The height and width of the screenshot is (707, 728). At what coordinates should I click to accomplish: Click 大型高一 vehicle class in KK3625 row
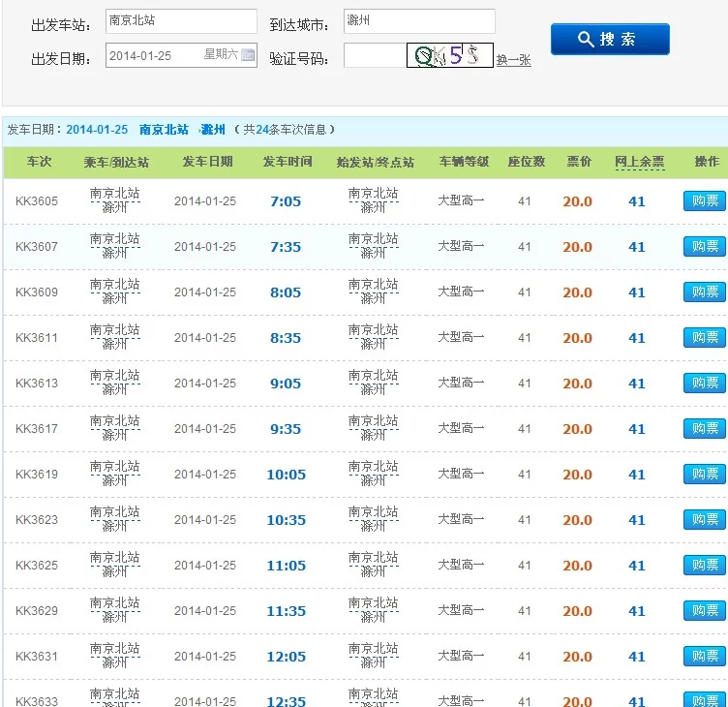(x=461, y=565)
